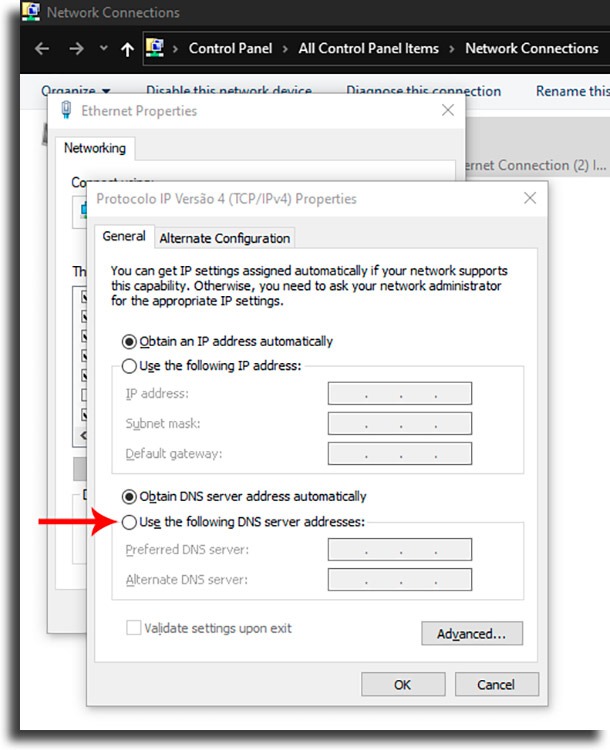Viewport: 610px width, 750px height.
Task: Click Disable this network device
Action: [x=229, y=90]
